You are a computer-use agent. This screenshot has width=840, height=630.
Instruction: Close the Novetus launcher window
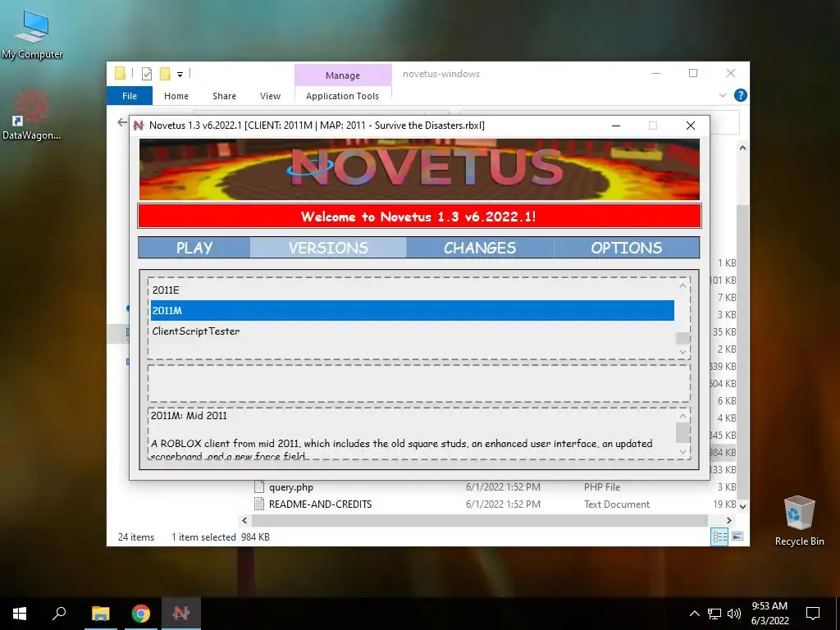691,126
